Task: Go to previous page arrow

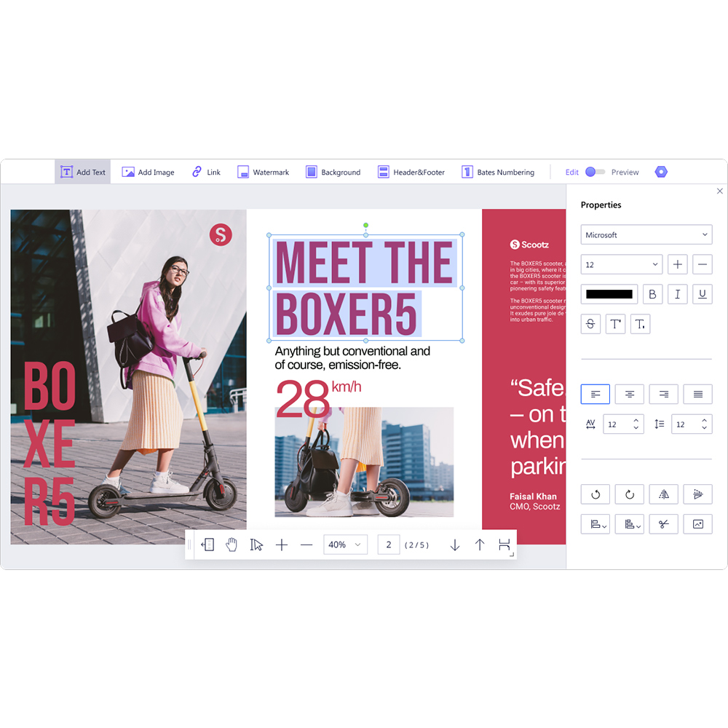Action: (480, 545)
